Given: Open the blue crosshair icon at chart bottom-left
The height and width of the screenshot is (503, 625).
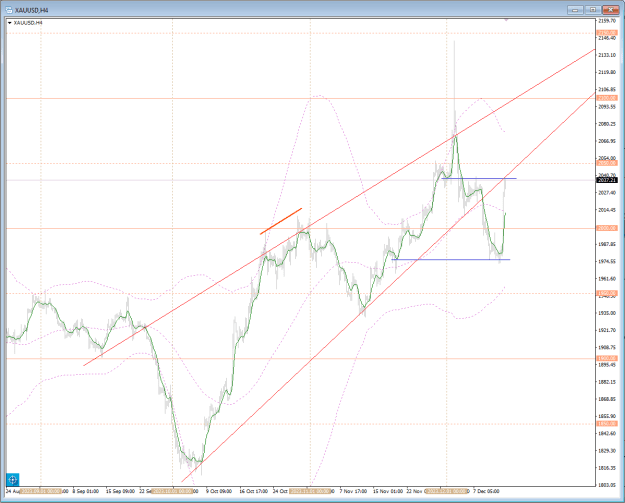Looking at the screenshot, I should tap(13, 479).
